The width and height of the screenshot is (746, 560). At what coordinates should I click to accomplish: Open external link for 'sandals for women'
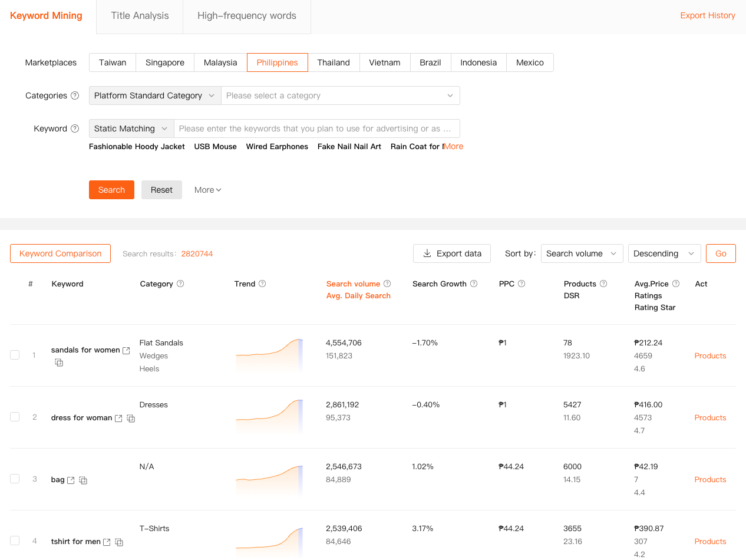126,350
